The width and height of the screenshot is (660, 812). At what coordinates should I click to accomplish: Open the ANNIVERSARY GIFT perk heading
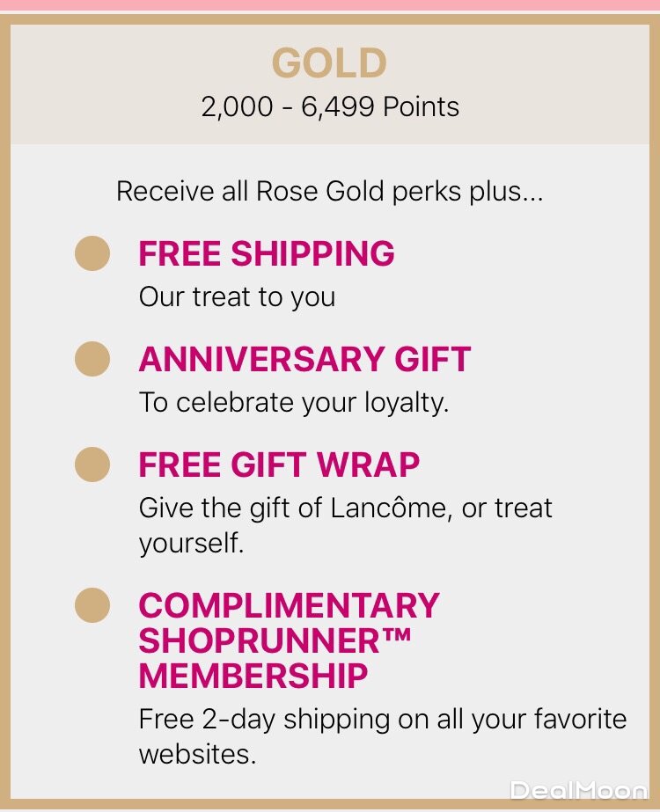(304, 359)
